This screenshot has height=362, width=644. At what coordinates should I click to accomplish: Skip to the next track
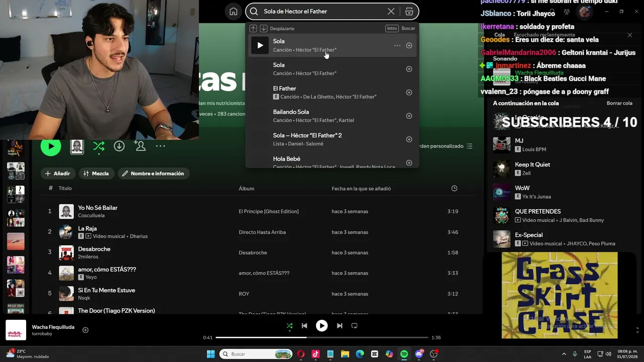point(340,326)
